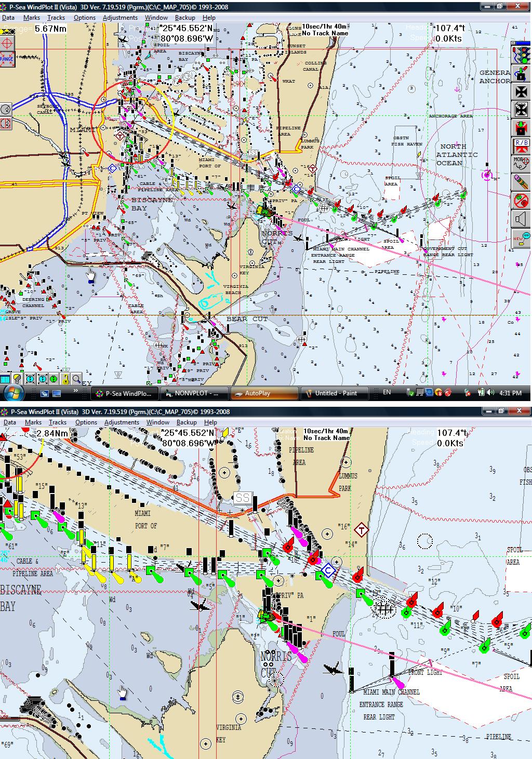Click the volume icon in system tray

[490, 392]
